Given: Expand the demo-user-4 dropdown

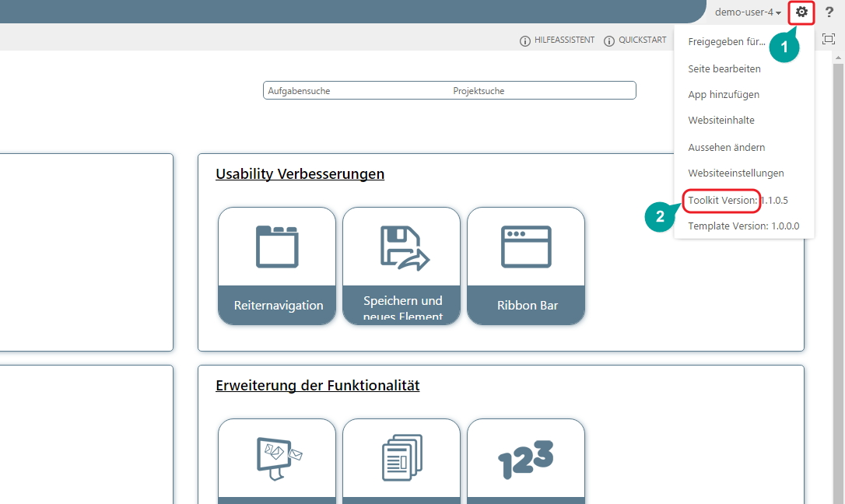Looking at the screenshot, I should tap(748, 12).
